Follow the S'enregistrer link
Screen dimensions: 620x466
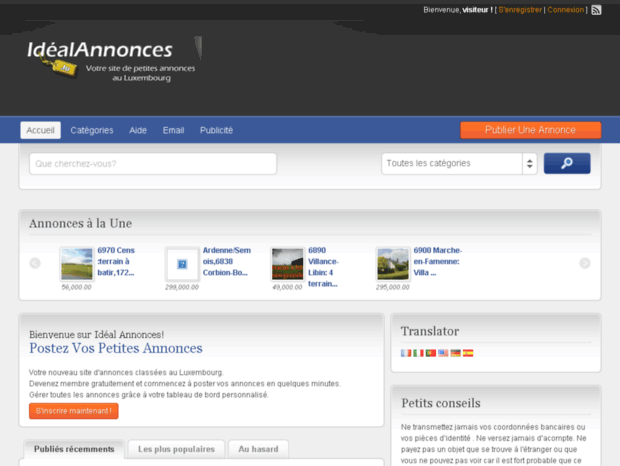click(x=520, y=10)
